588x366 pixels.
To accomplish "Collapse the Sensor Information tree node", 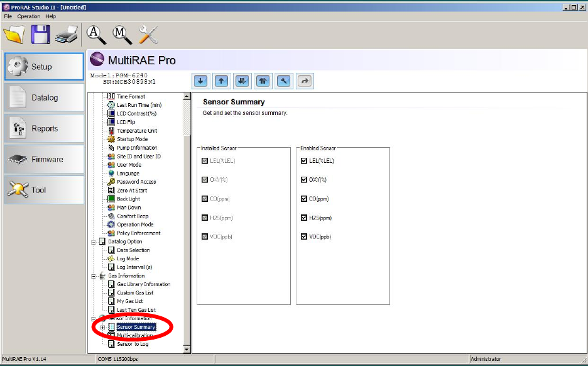I will pyautogui.click(x=94, y=319).
